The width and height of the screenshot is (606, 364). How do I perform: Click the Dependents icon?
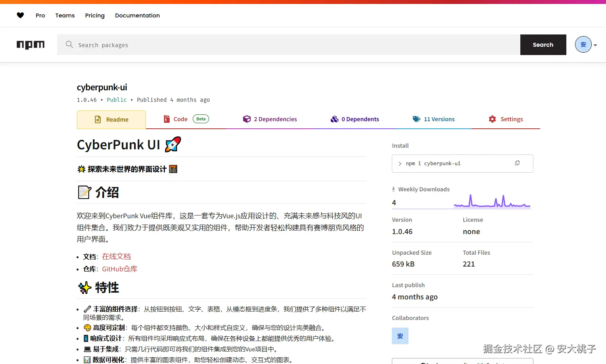[x=335, y=119]
